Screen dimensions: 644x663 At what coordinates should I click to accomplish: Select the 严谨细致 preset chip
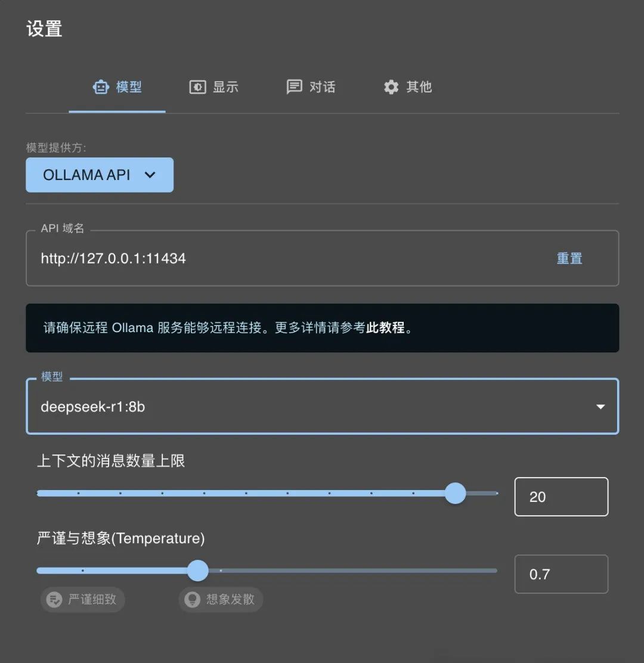point(83,599)
